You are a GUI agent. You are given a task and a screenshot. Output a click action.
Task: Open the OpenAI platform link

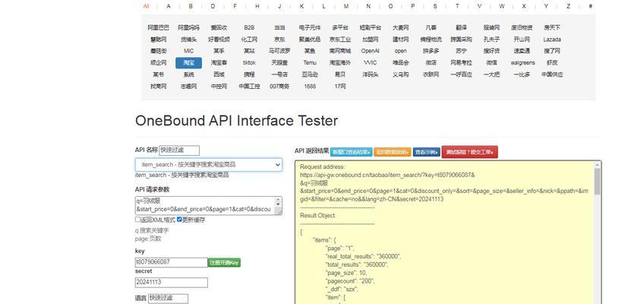[x=370, y=51]
